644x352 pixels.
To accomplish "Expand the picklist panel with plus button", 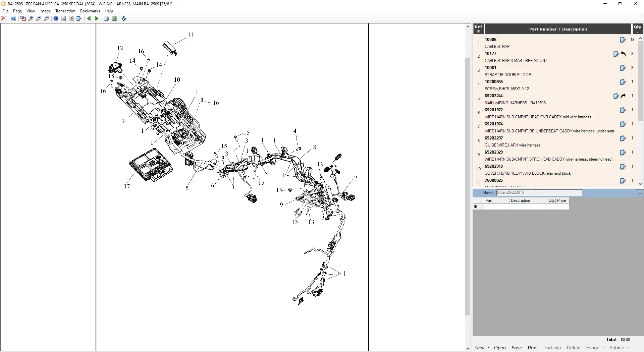I will [x=640, y=193].
